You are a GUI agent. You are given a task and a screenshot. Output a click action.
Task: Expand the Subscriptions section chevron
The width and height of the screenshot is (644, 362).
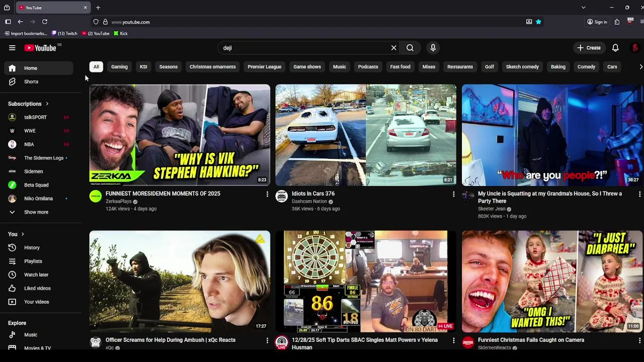click(47, 104)
